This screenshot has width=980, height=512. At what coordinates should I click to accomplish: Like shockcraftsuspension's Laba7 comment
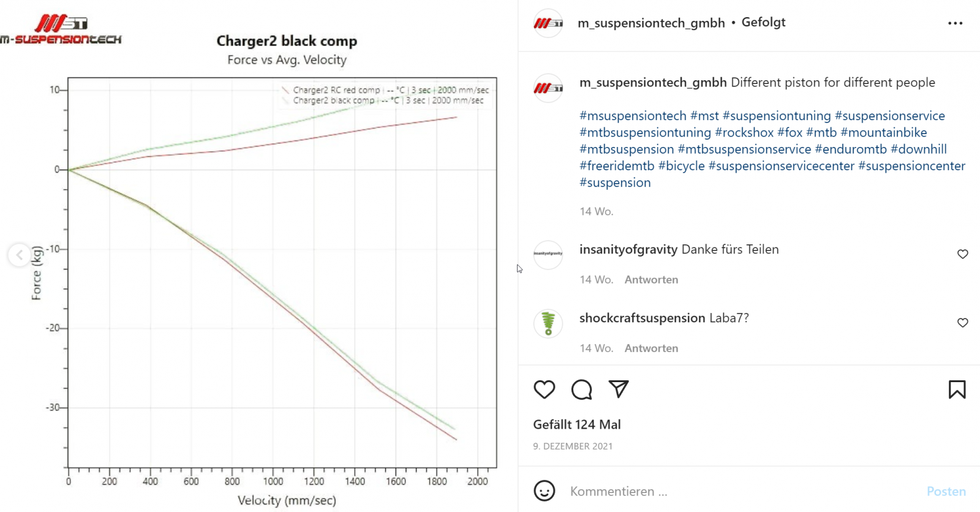click(x=962, y=323)
